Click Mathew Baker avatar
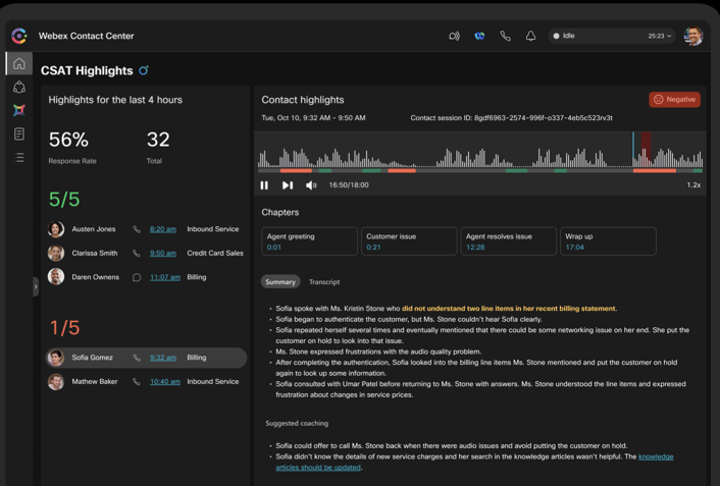This screenshot has height=486, width=720. pos(56,381)
